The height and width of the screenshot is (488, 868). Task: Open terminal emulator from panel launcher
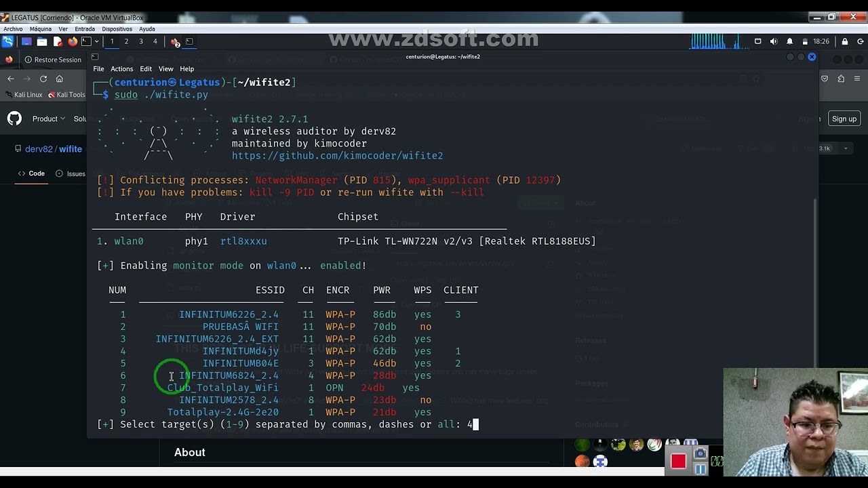pyautogui.click(x=86, y=41)
